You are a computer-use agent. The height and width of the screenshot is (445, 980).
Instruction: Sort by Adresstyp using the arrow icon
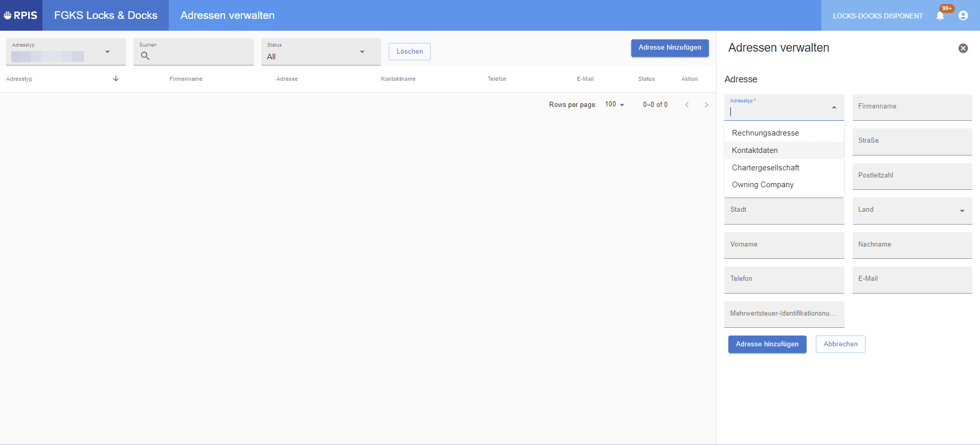[116, 79]
